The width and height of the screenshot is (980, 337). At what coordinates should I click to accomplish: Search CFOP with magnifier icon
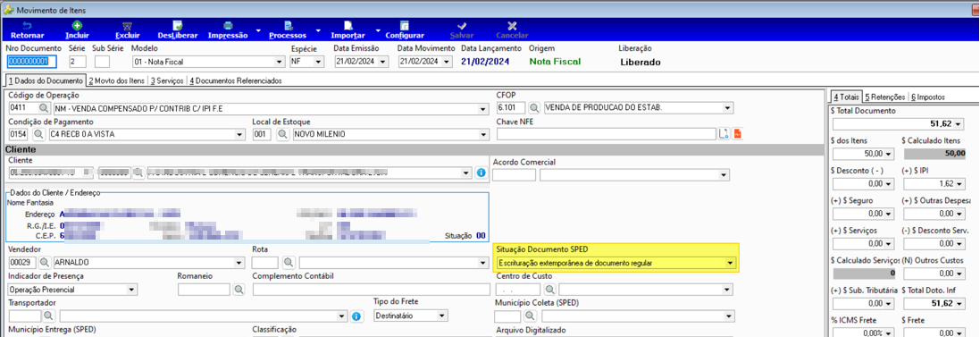(535, 109)
